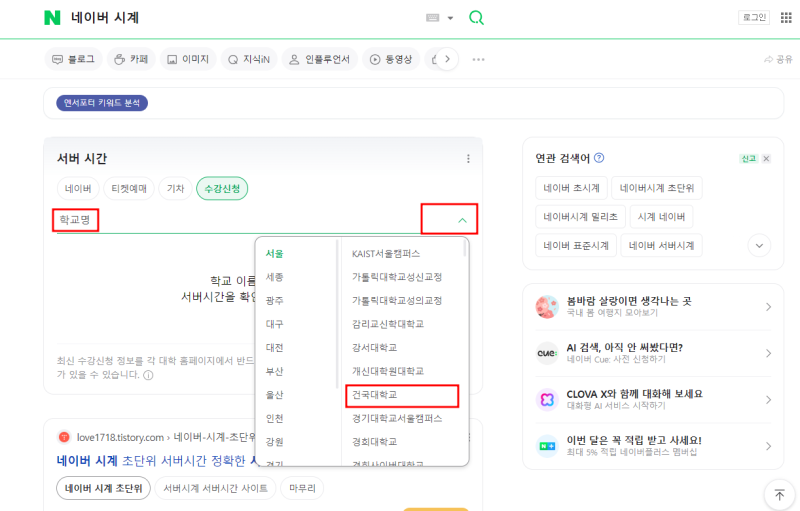This screenshot has width=800, height=511.
Task: Open the on-screen keyboard icon
Action: pos(432,18)
